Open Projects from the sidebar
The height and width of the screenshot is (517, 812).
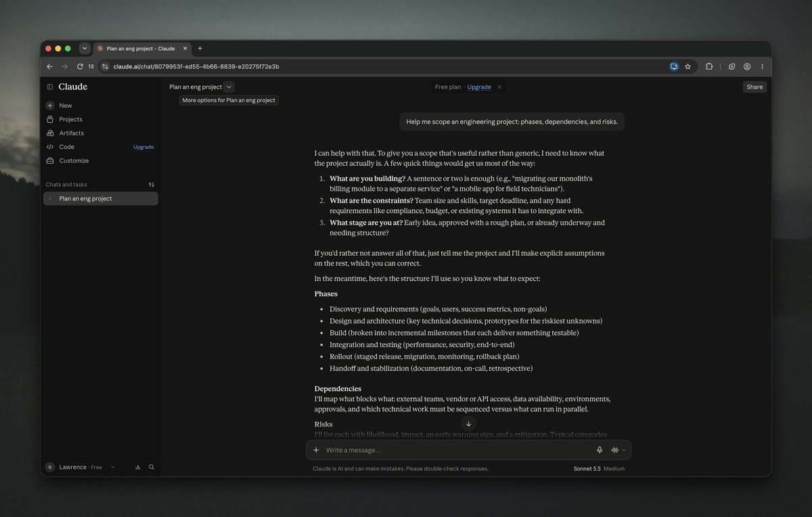(70, 119)
